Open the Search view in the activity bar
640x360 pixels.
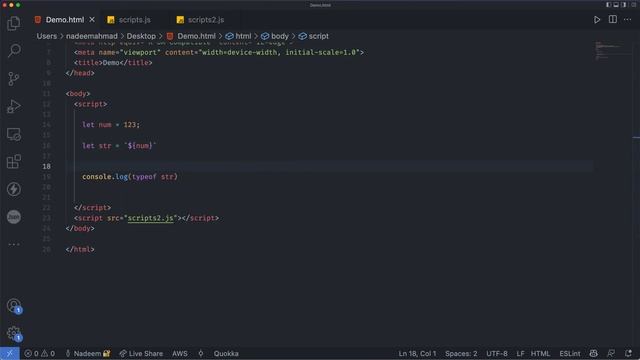(x=14, y=51)
